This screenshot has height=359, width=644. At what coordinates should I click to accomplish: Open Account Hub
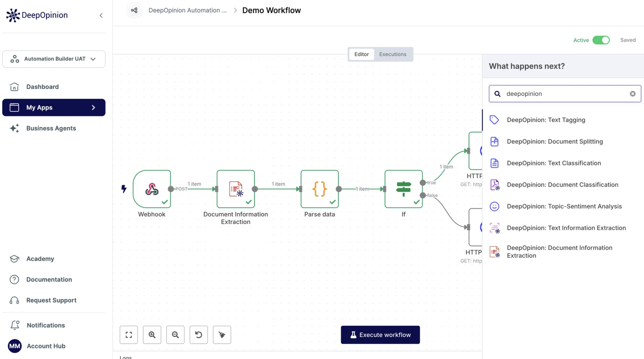pyautogui.click(x=46, y=346)
